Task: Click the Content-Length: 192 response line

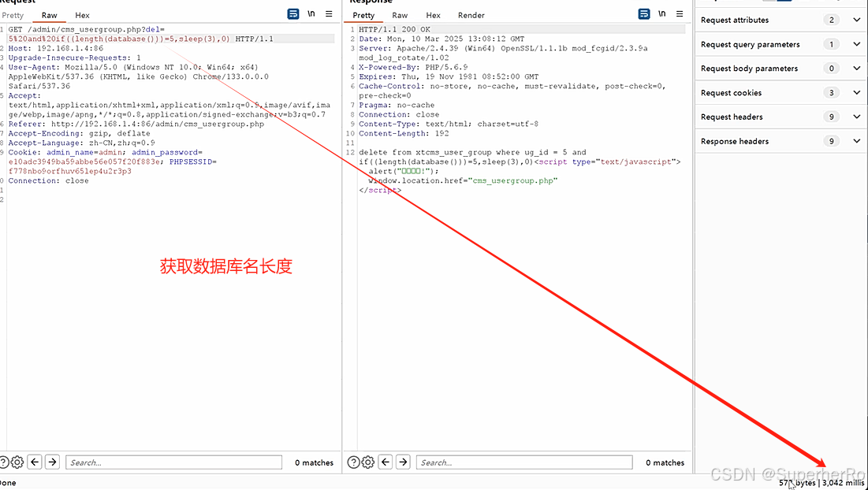Action: click(404, 133)
